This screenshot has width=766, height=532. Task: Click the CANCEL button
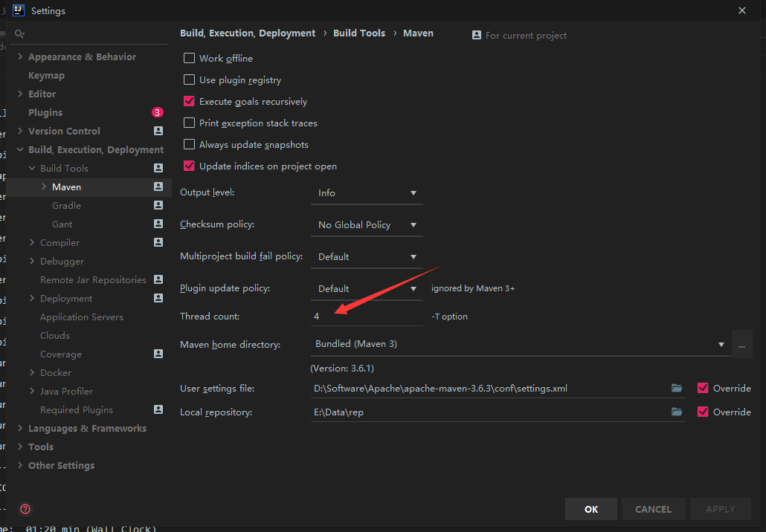(653, 509)
